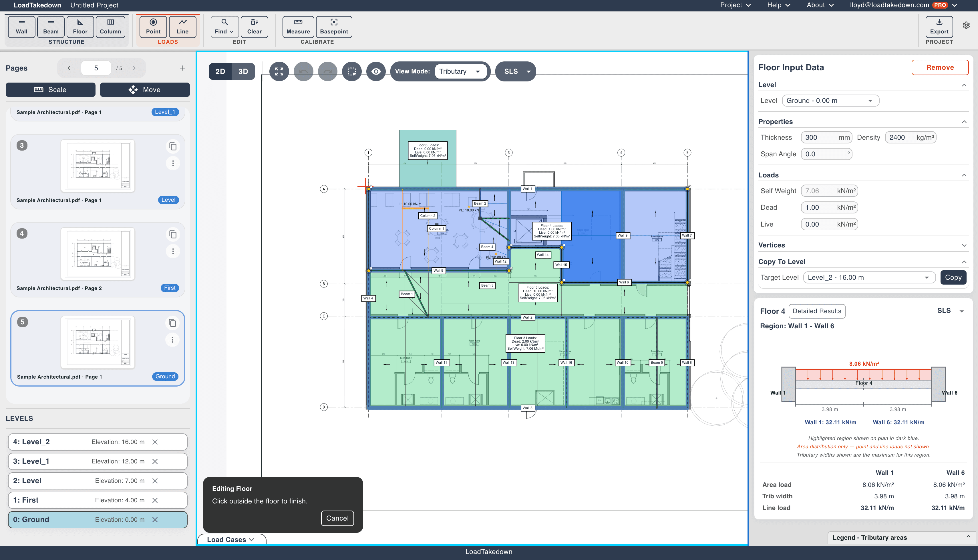Toggle the marquee selection mode
978x560 pixels.
[x=351, y=71]
